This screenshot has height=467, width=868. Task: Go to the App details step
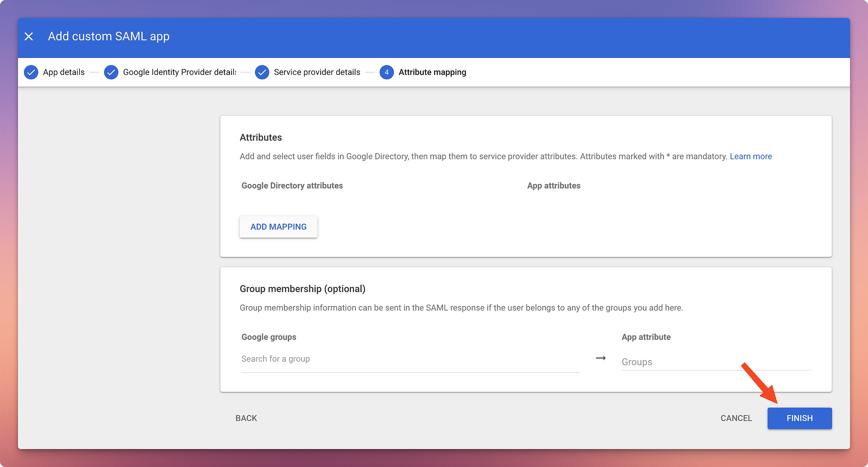64,72
